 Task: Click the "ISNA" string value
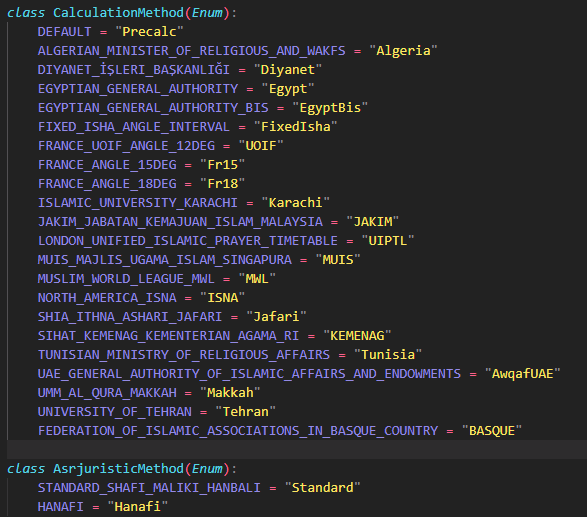[222, 298]
